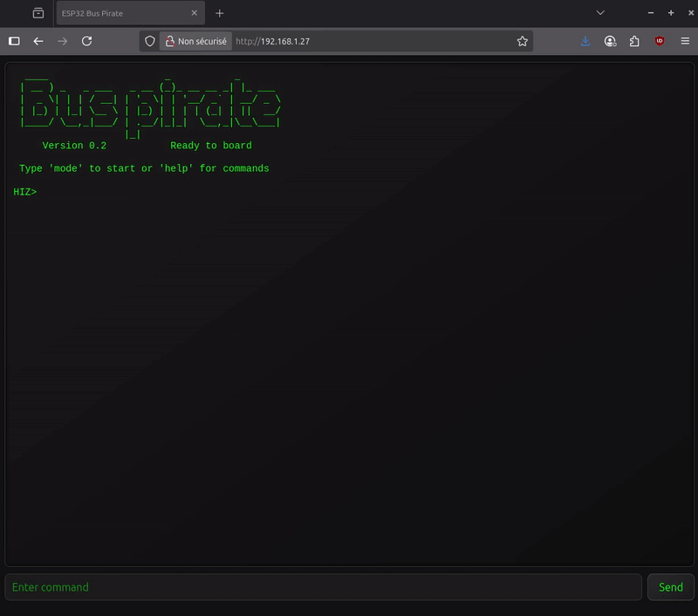This screenshot has height=616, width=698.
Task: Expand the list all tabs chevron
Action: point(600,13)
